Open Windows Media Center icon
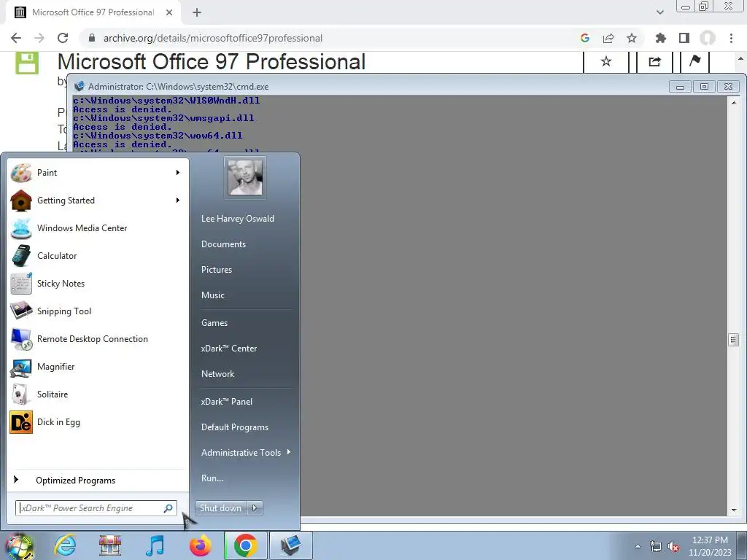The image size is (747, 560). tap(21, 228)
